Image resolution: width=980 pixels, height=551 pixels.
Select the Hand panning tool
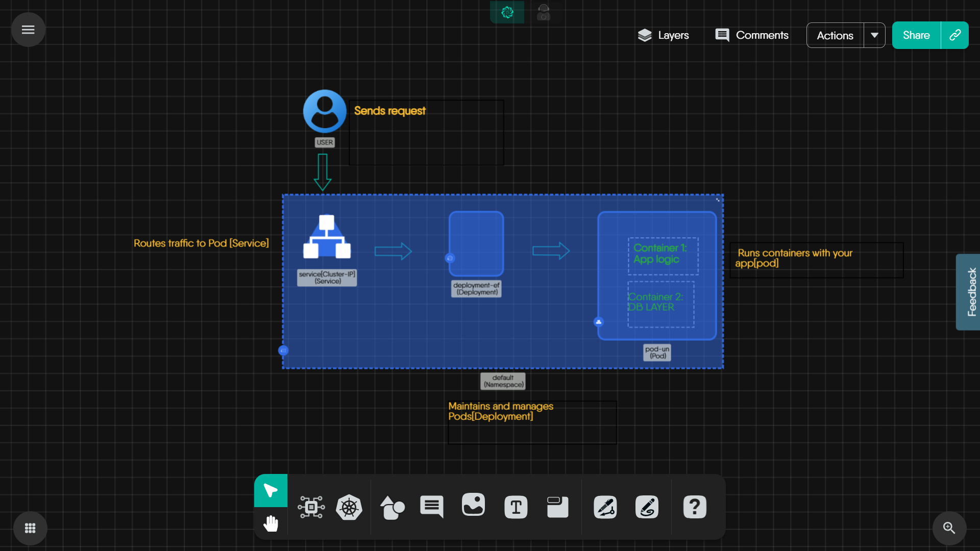(x=271, y=523)
